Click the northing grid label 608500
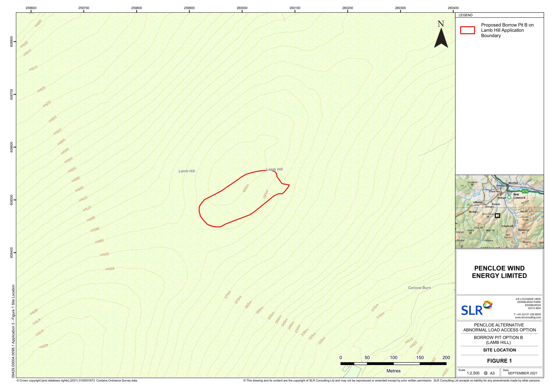The width and height of the screenshot is (554, 392). click(12, 200)
